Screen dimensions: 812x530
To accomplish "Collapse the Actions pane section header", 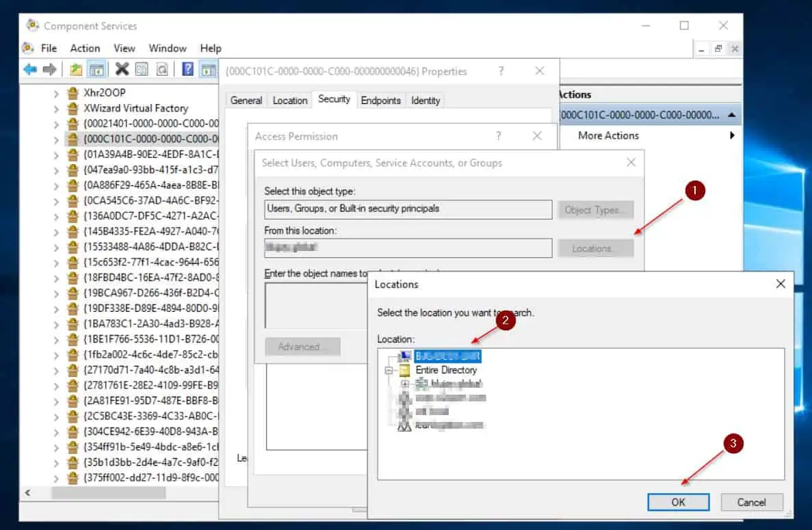I will (732, 115).
